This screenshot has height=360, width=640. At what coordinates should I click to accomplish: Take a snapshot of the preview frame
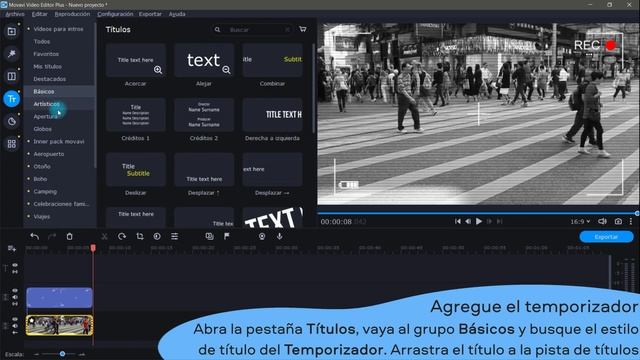click(x=618, y=221)
